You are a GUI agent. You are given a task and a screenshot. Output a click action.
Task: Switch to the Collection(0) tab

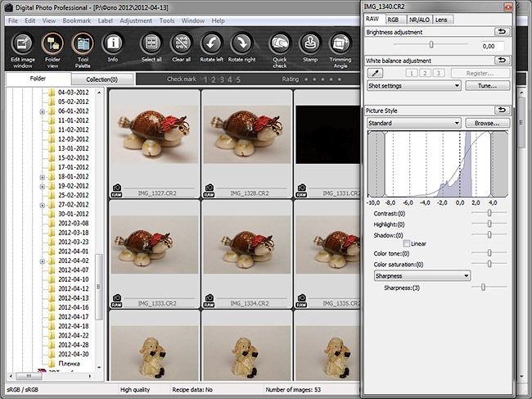pyautogui.click(x=101, y=79)
